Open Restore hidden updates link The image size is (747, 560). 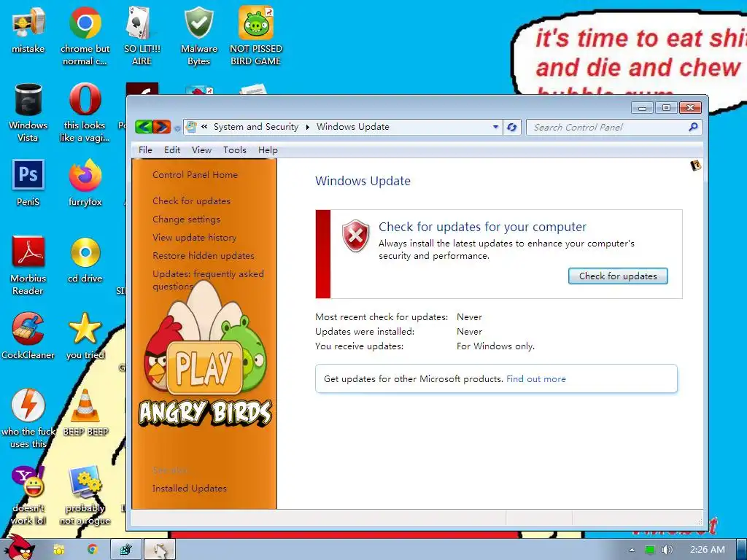pyautogui.click(x=204, y=256)
